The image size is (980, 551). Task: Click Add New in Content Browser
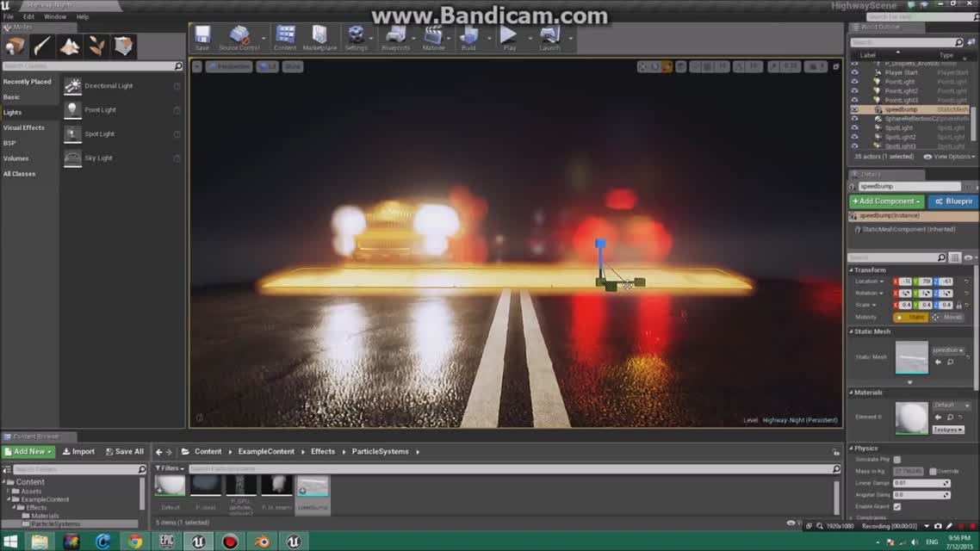point(28,452)
